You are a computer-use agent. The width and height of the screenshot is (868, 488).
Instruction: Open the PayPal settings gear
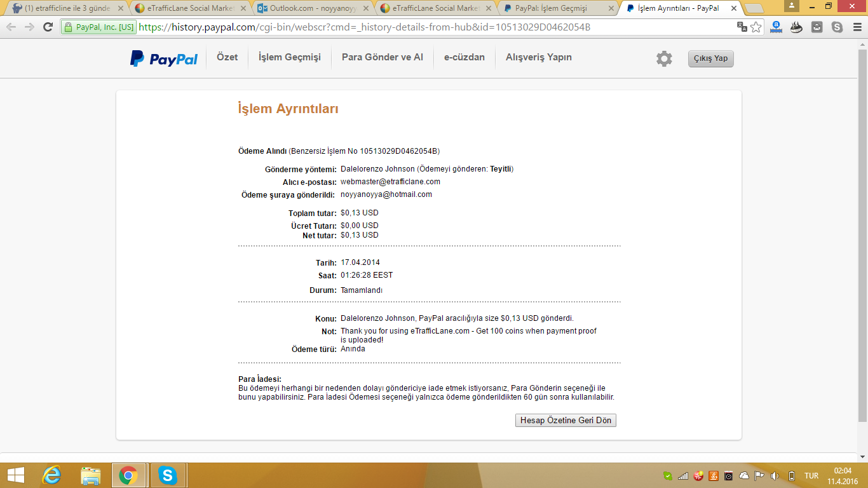tap(664, 58)
